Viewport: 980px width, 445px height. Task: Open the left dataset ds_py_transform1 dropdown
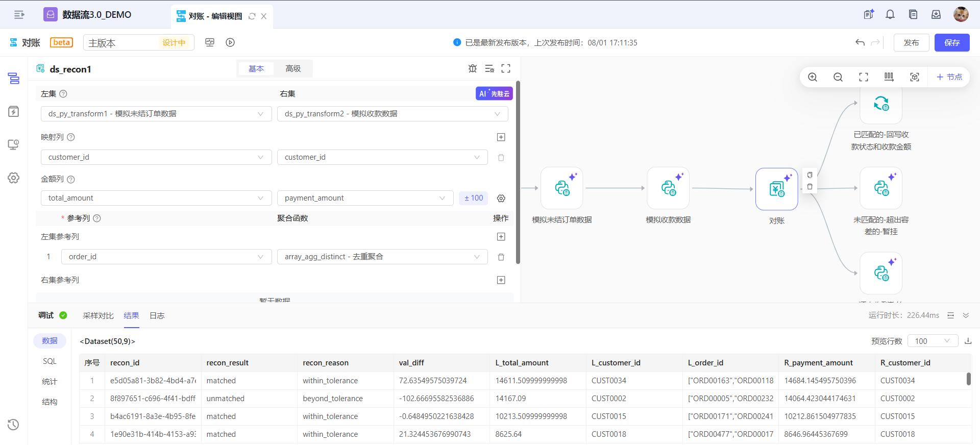[156, 114]
